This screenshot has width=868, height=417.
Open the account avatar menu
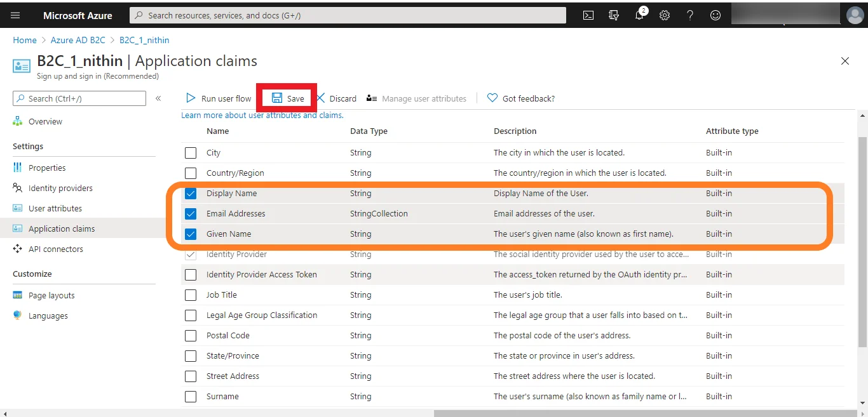point(855,15)
